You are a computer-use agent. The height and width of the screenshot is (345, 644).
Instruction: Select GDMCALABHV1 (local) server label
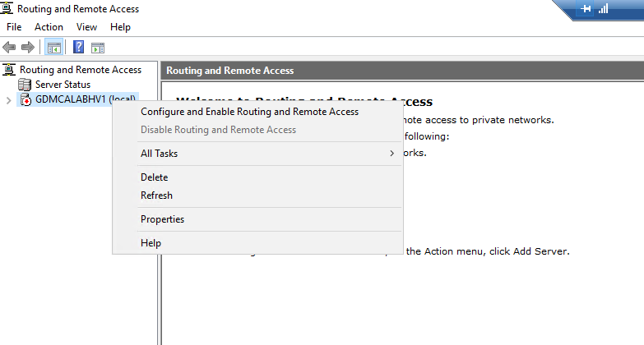[x=86, y=99]
